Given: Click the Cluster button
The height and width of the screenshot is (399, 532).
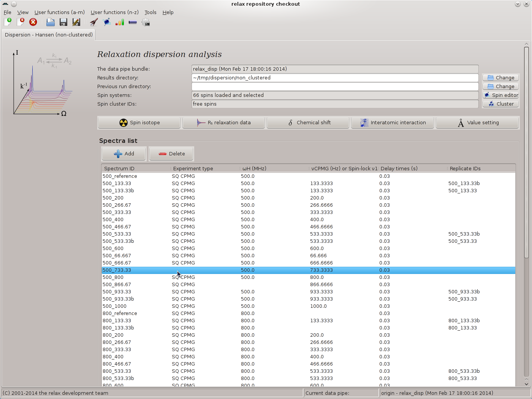Looking at the screenshot, I should tap(500, 104).
